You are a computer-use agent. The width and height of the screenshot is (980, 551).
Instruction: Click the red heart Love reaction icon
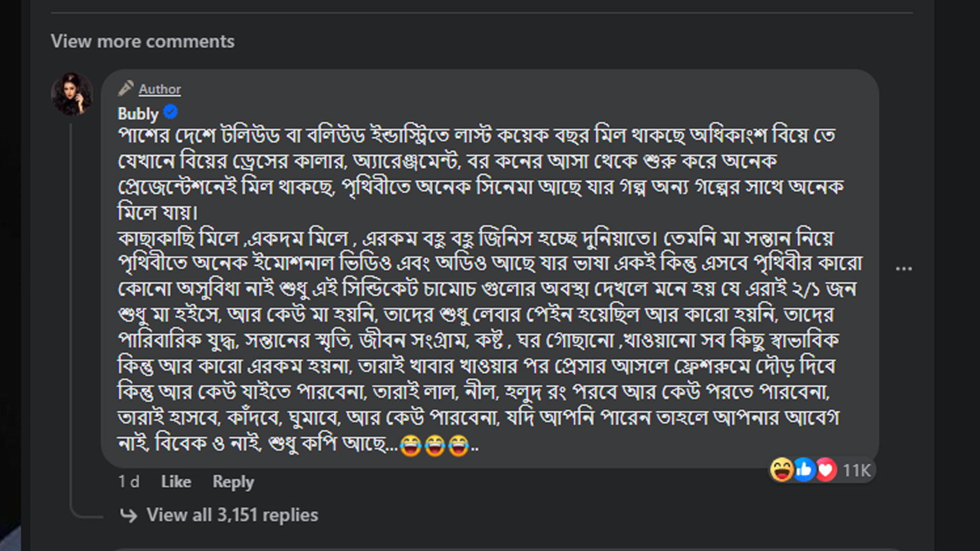[826, 470]
